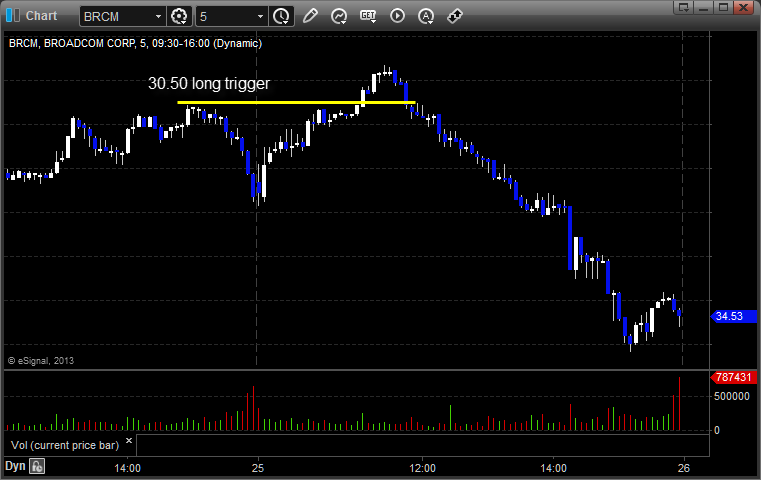Viewport: 761px width, 480px height.
Task: Click the GET studies icon
Action: [368, 16]
